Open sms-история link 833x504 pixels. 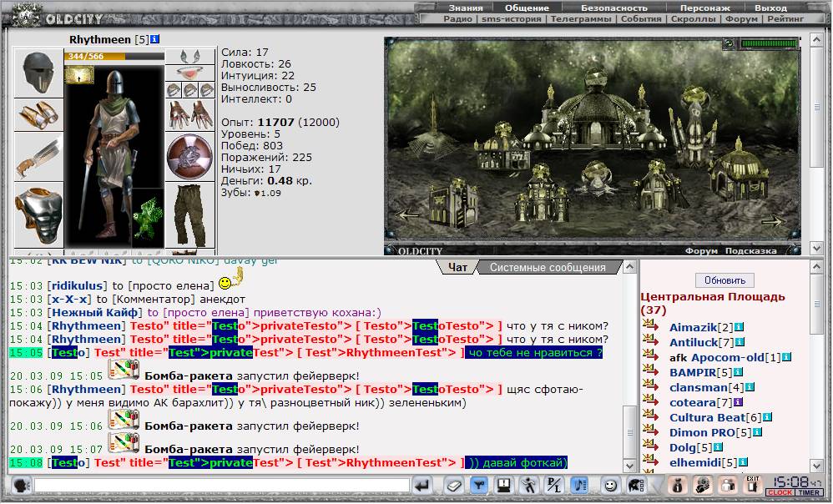coord(511,18)
